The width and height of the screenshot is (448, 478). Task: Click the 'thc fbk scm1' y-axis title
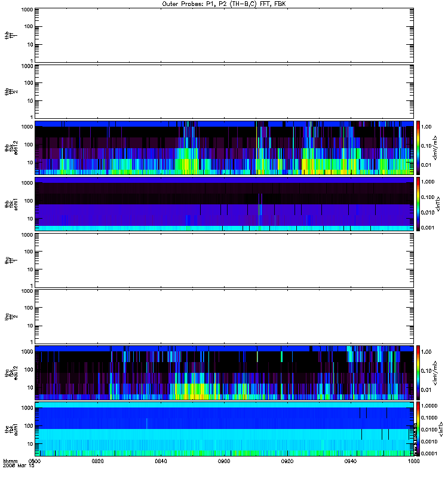click(11, 429)
